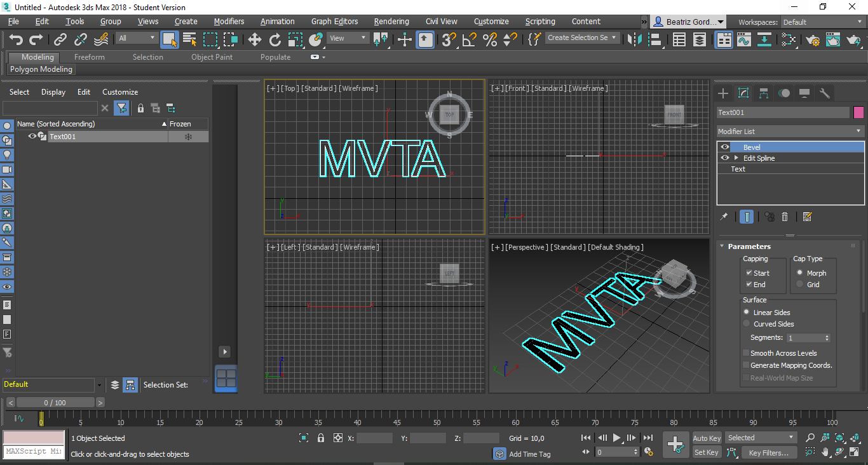
Task: Enable Smooth Across Levels checkbox
Action: pos(746,353)
